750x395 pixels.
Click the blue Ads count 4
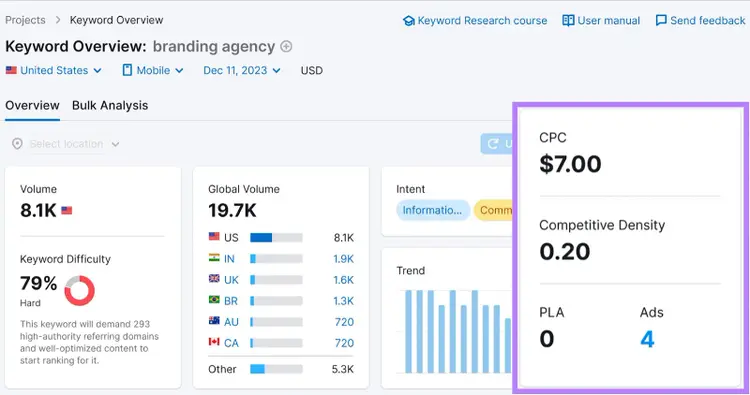tap(647, 339)
